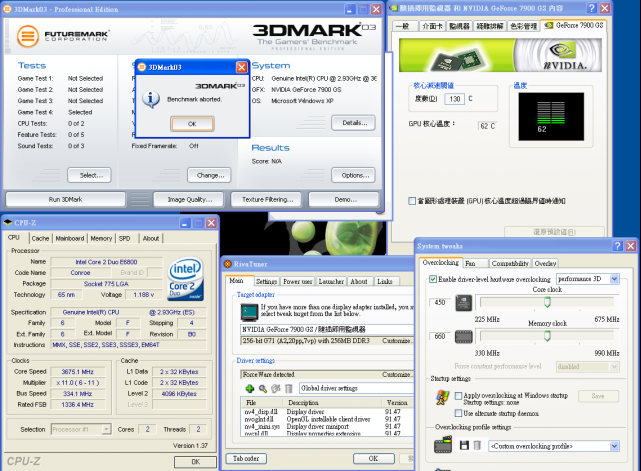Click the floppy save profile icon

click(464, 445)
